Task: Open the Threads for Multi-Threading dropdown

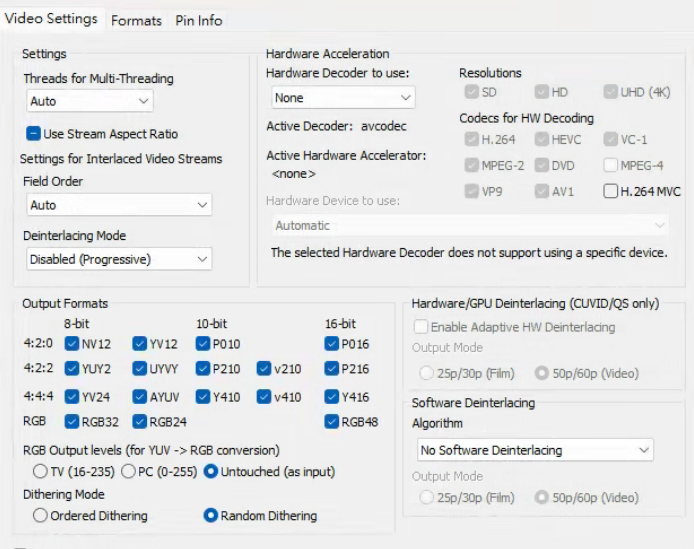Action: 89,101
